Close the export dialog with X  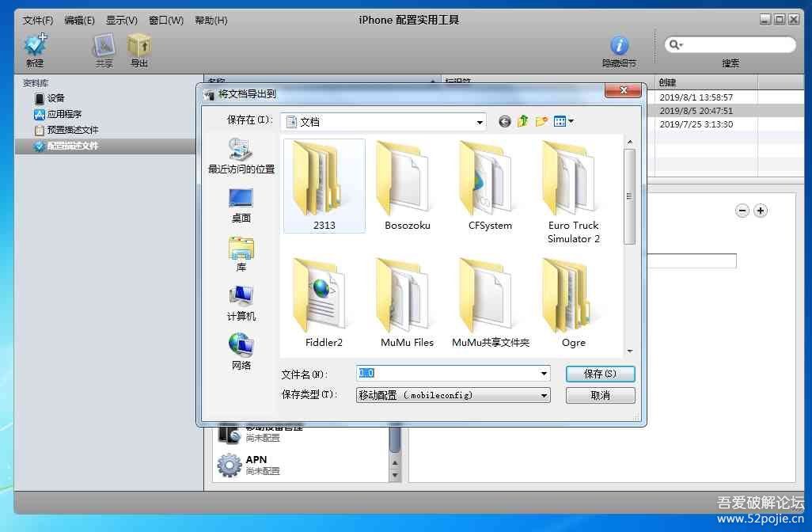[624, 91]
